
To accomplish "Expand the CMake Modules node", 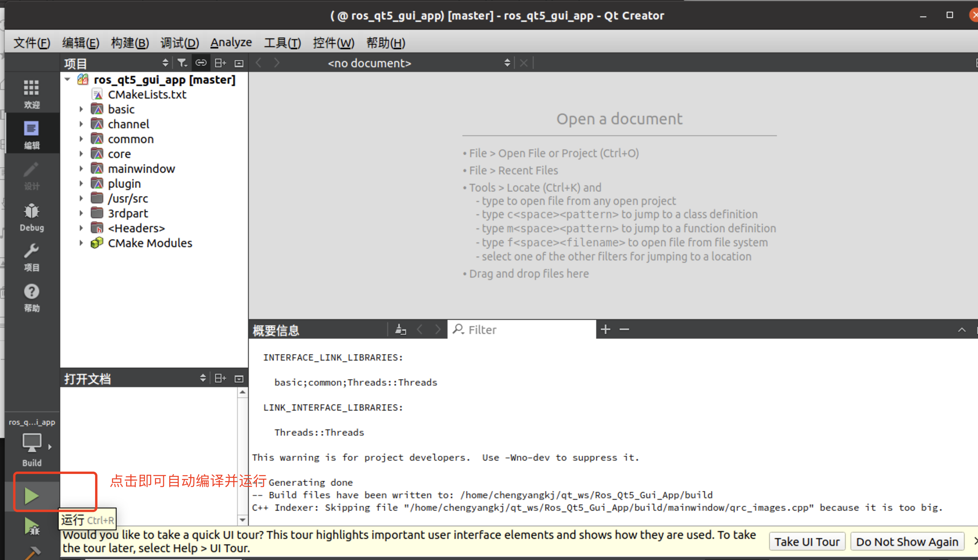I will point(81,243).
